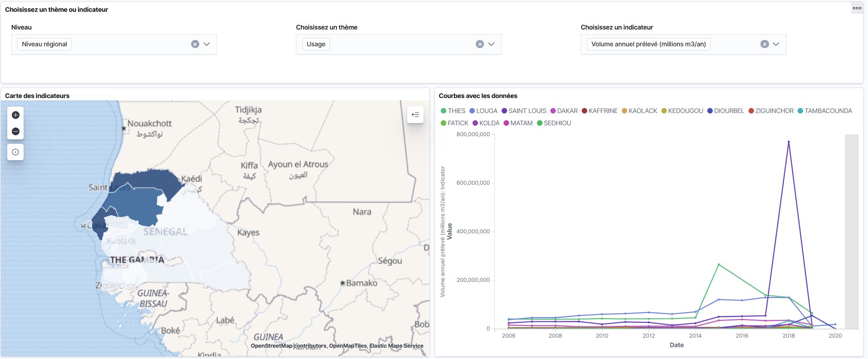Open OpenMapTiles attribution link
Image resolution: width=868 pixels, height=359 pixels.
point(348,346)
